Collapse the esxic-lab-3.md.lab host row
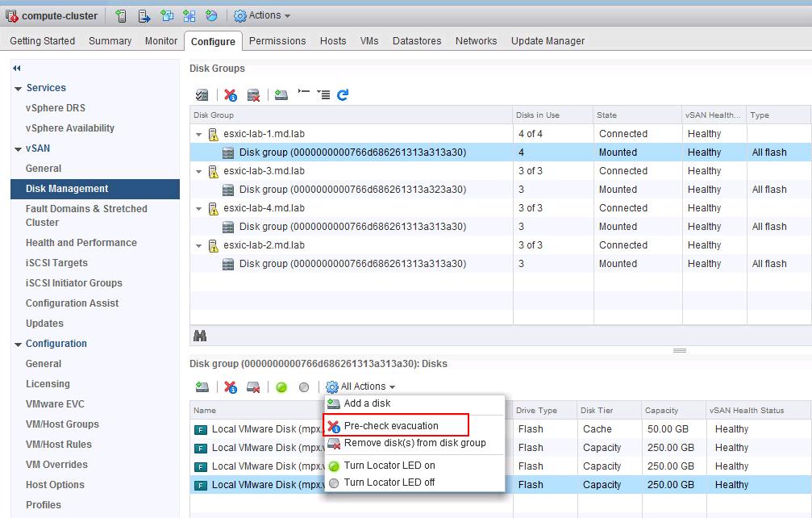812x518 pixels. 199,172
